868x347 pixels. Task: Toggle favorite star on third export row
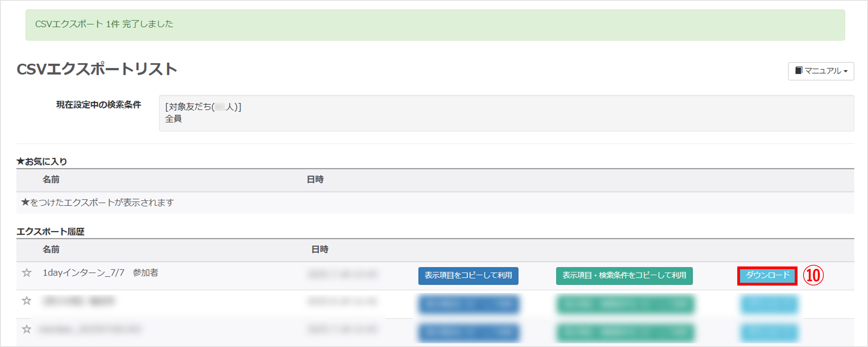point(27,329)
